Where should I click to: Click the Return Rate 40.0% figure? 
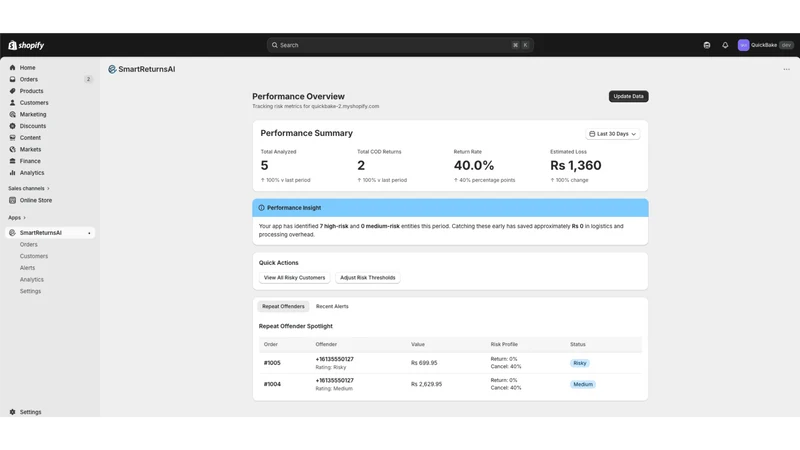[474, 165]
